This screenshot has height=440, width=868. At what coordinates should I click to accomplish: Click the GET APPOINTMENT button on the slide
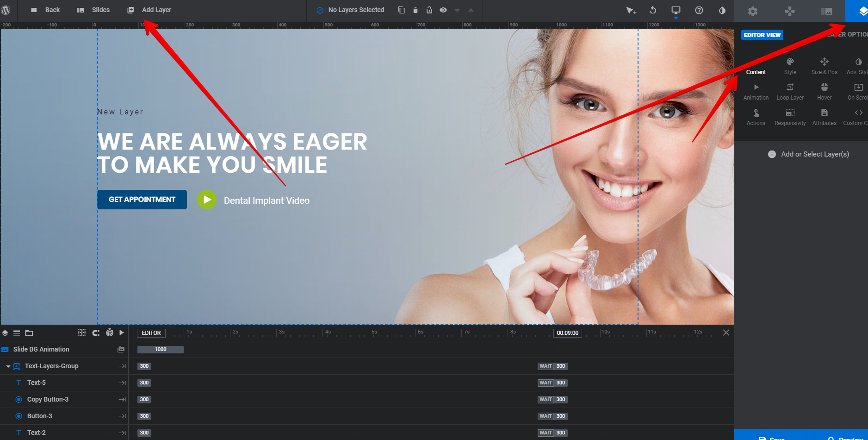142,199
